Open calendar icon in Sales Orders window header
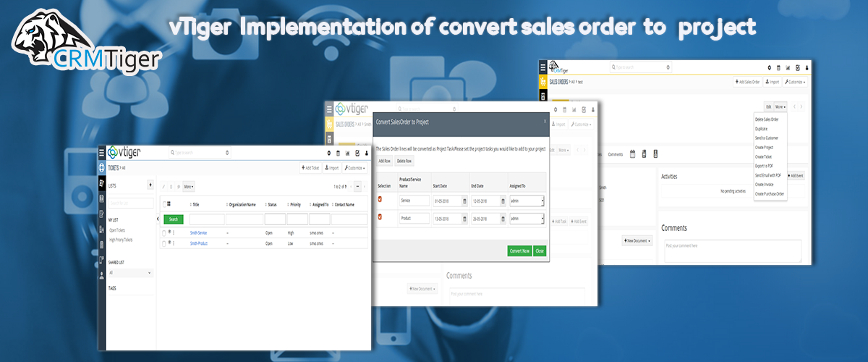This screenshot has height=362, width=868. pos(778,68)
